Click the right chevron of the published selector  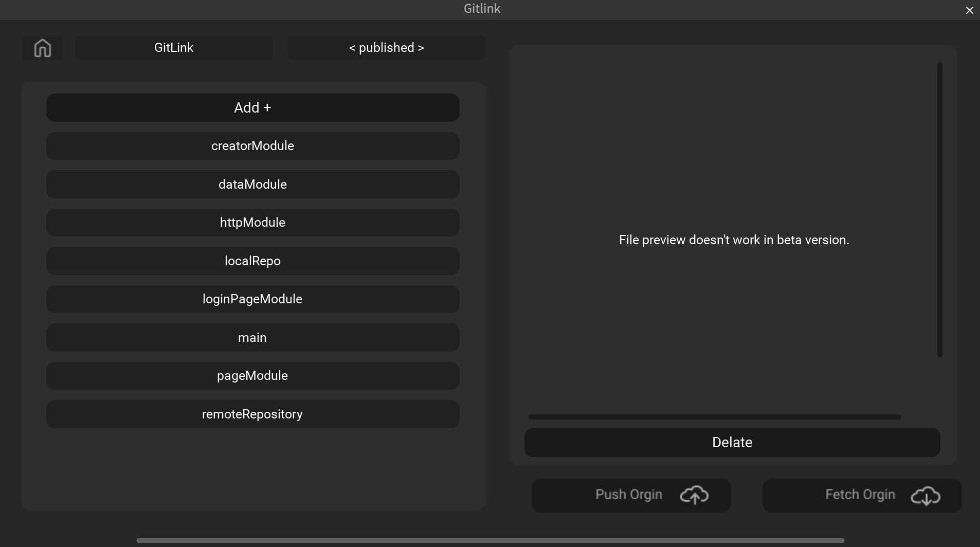coord(421,47)
